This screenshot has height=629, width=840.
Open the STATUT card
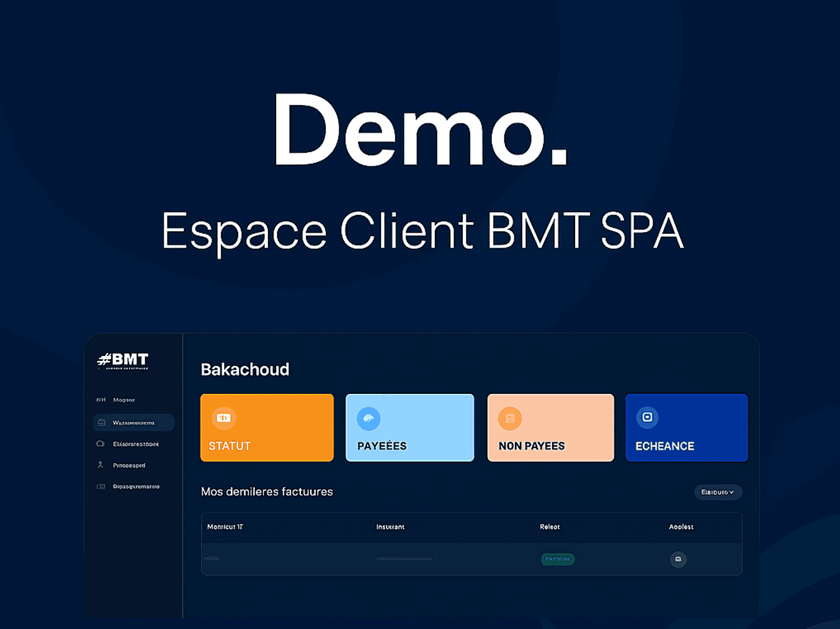267,428
